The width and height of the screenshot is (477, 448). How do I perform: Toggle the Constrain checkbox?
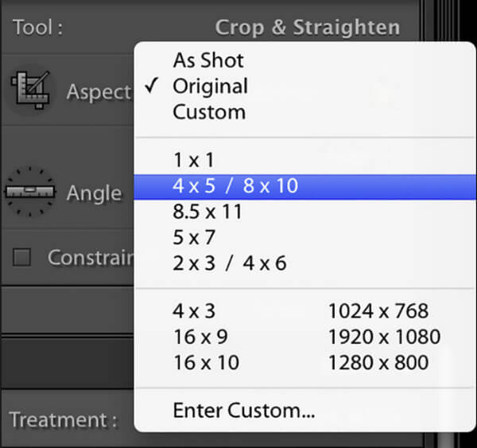[x=23, y=257]
